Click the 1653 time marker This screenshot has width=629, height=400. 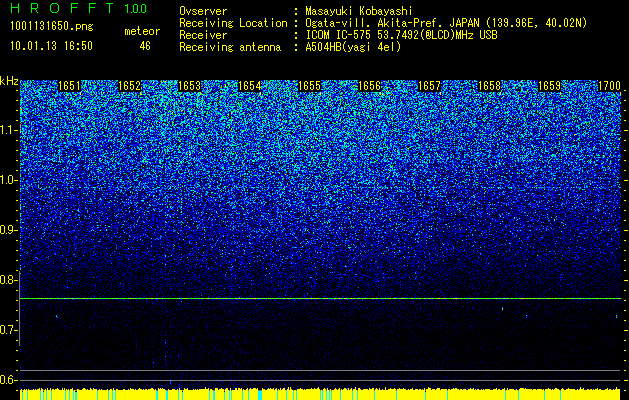pos(189,86)
